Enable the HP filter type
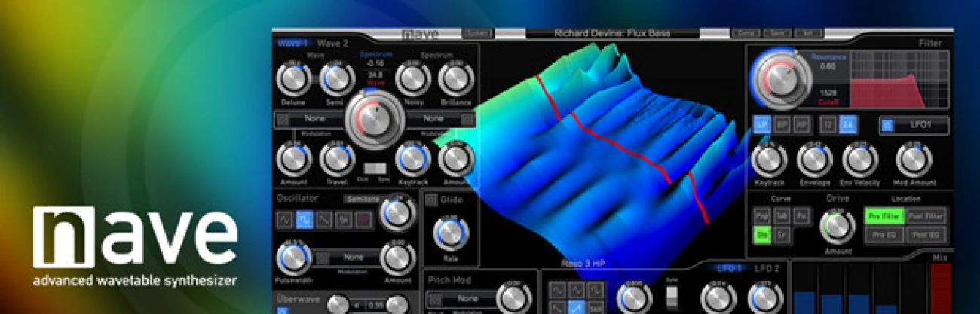This screenshot has width=980, height=314. click(801, 125)
